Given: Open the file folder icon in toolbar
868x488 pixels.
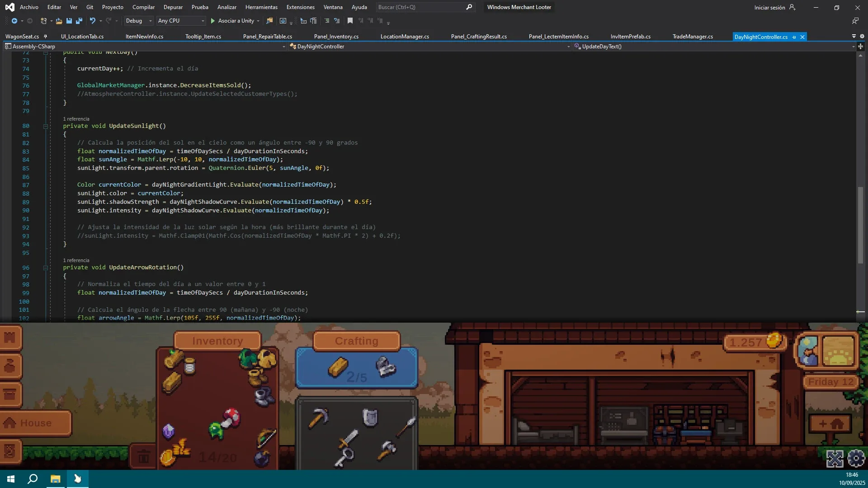Looking at the screenshot, I should [59, 21].
